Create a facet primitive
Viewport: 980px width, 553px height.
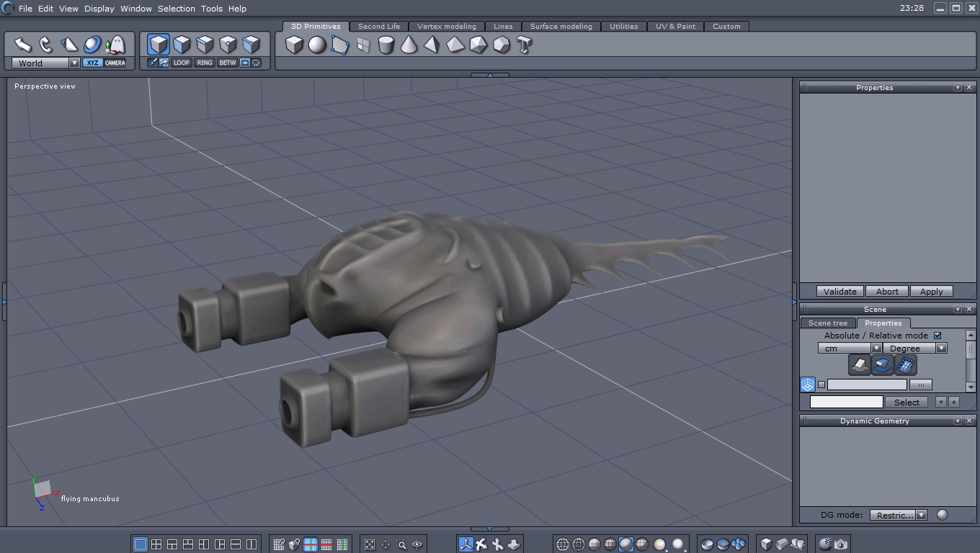340,45
